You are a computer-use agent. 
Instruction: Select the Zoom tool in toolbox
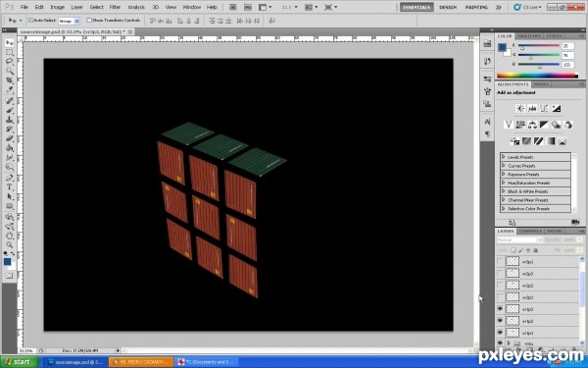(10, 245)
